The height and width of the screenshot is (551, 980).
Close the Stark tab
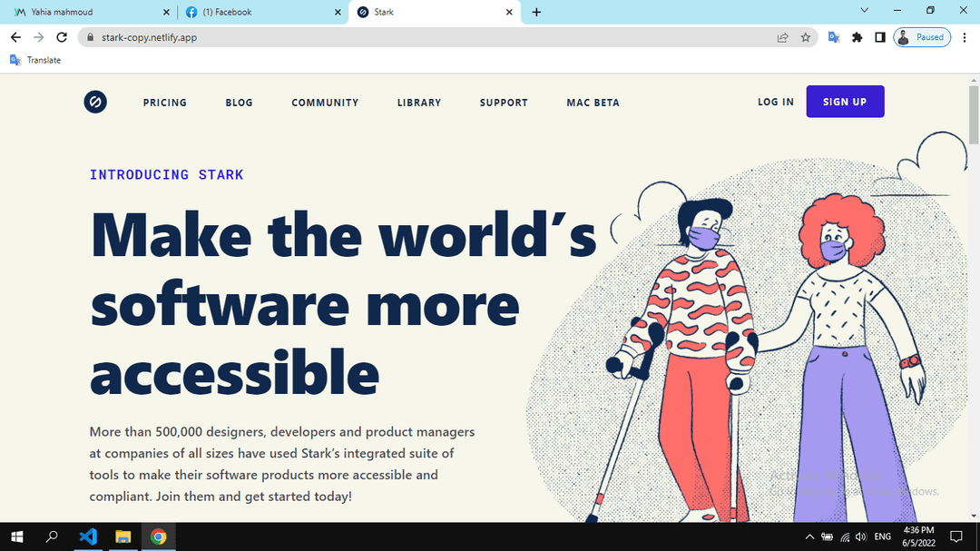click(x=509, y=12)
